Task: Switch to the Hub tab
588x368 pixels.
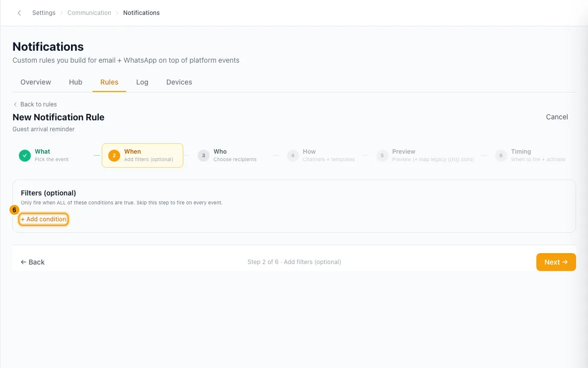Action: (75, 82)
